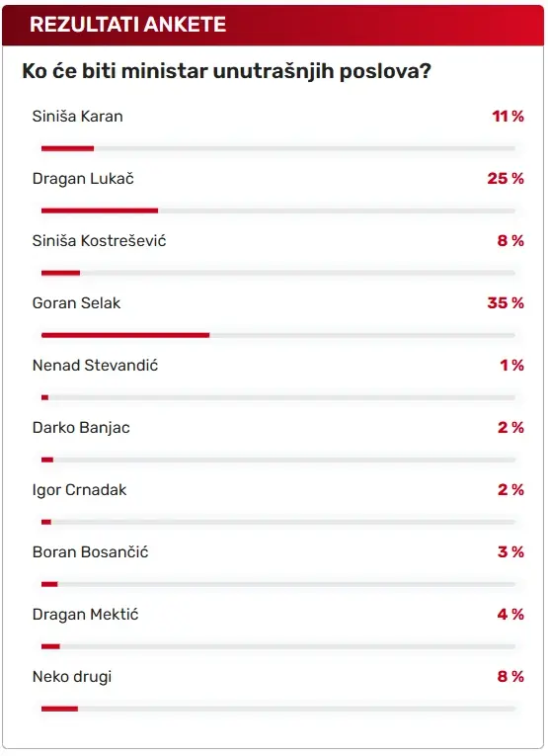Click the 3 % value for Boran Bosančić
This screenshot has width=548, height=756.
tap(510, 552)
